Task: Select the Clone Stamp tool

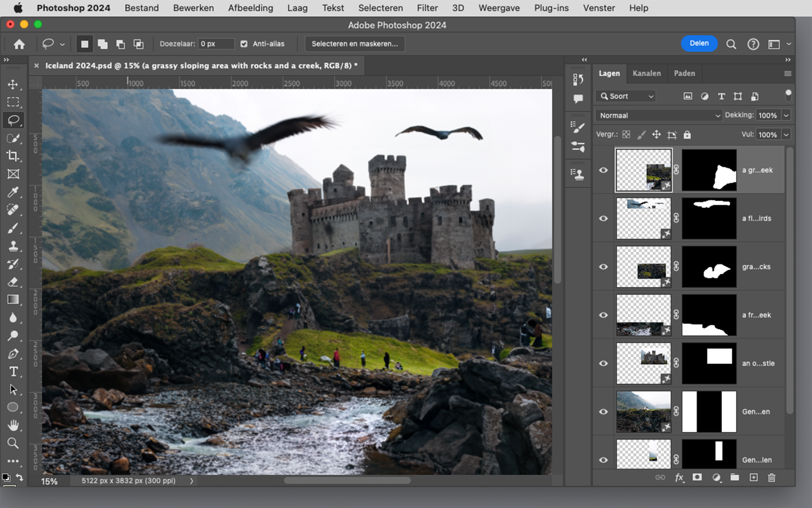Action: pos(13,246)
